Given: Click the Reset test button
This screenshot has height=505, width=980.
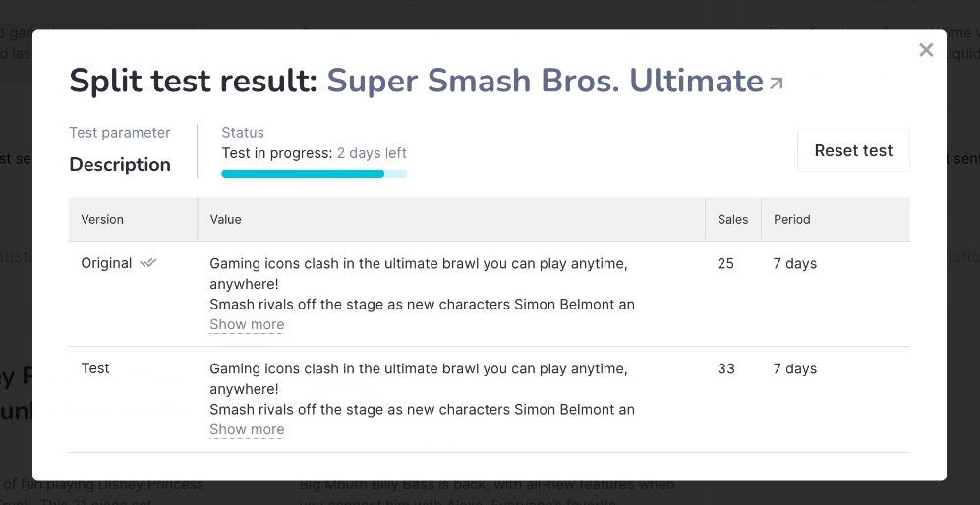Looking at the screenshot, I should click(x=853, y=150).
